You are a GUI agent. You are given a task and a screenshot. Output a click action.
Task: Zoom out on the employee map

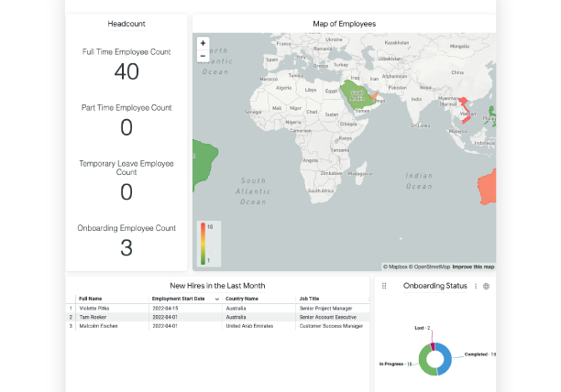pyautogui.click(x=203, y=56)
